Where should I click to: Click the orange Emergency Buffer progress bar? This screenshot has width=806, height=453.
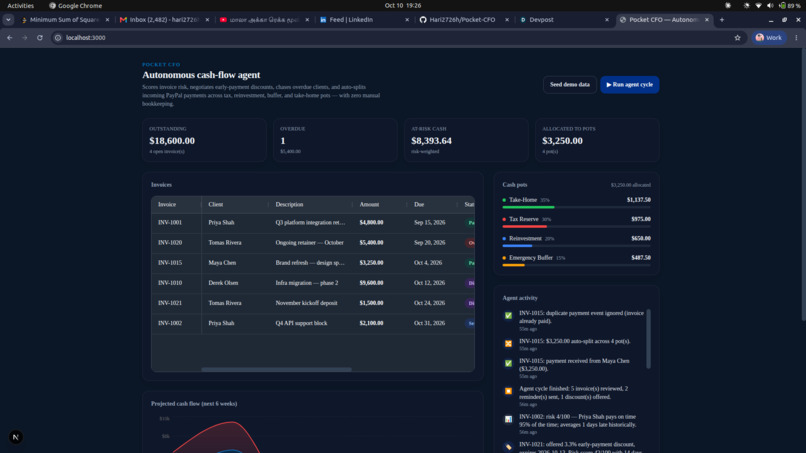coord(514,265)
